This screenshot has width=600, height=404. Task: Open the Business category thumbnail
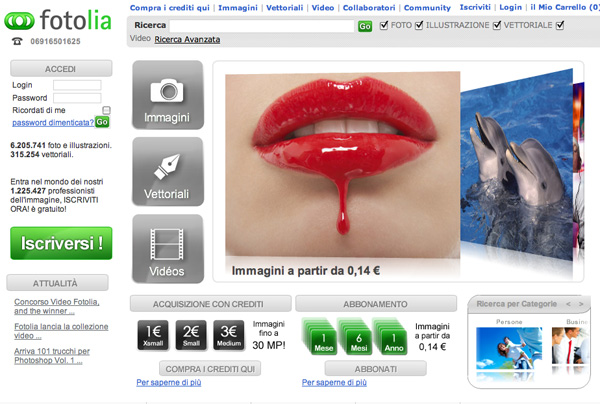point(569,346)
